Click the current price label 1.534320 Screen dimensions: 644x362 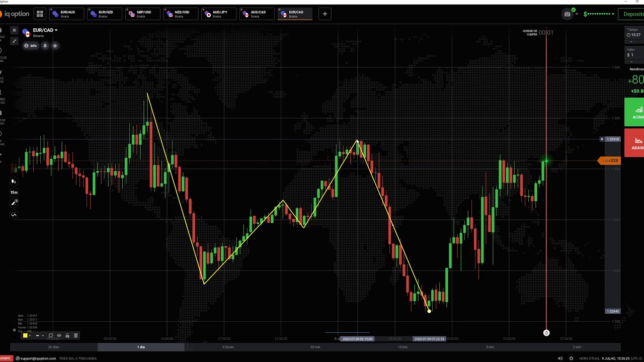[x=609, y=161]
